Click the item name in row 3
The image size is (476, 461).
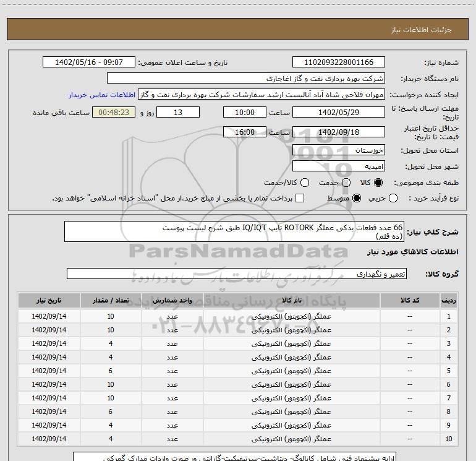coord(291,343)
